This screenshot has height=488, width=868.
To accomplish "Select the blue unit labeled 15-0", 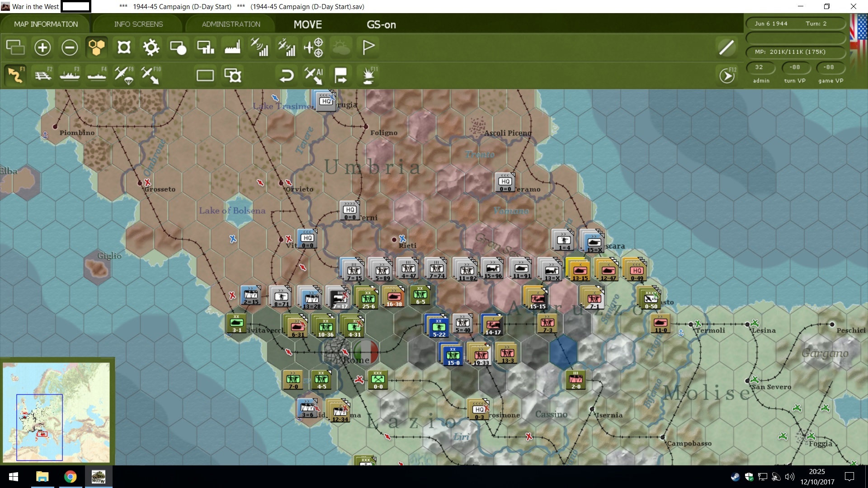I will click(453, 355).
